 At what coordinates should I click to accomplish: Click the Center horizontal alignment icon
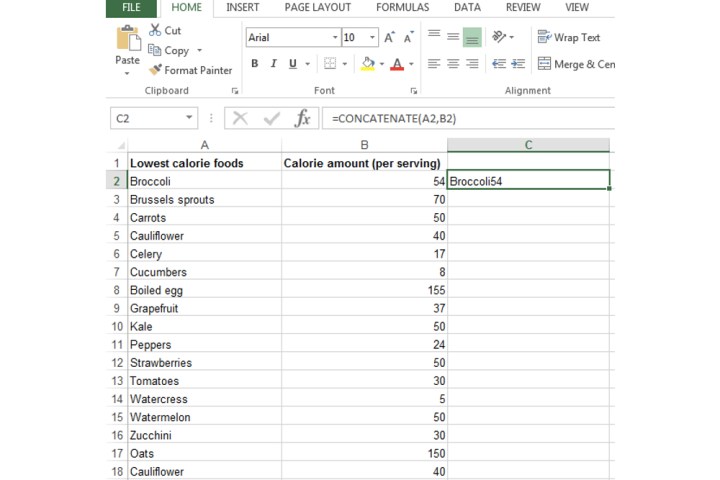point(453,64)
